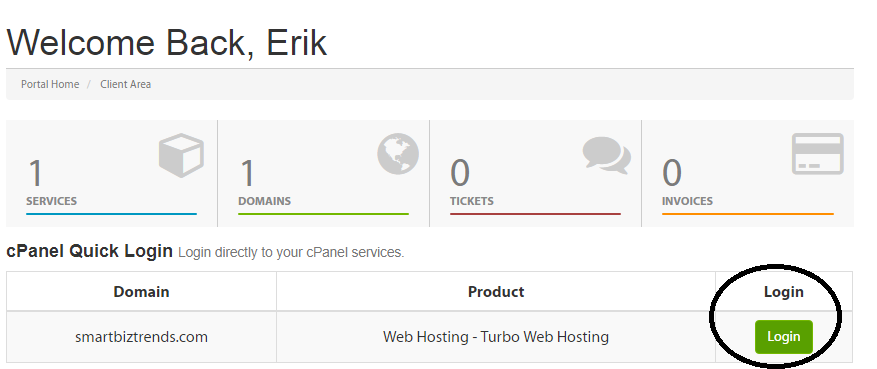The image size is (877, 369).
Task: Click the Tickets chat bubbles icon
Action: click(x=606, y=155)
